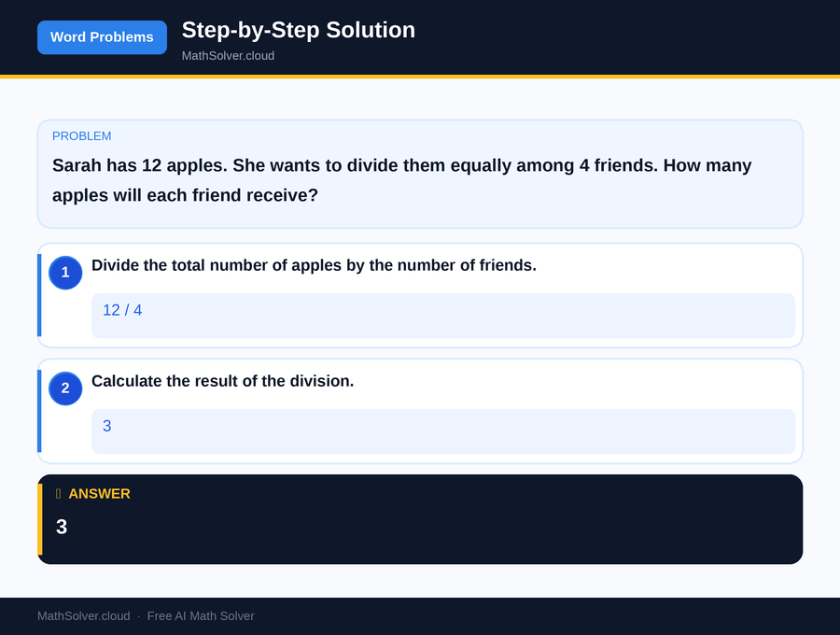840x635 pixels.
Task: Click the blue accent bar on step 1
Action: point(38,294)
